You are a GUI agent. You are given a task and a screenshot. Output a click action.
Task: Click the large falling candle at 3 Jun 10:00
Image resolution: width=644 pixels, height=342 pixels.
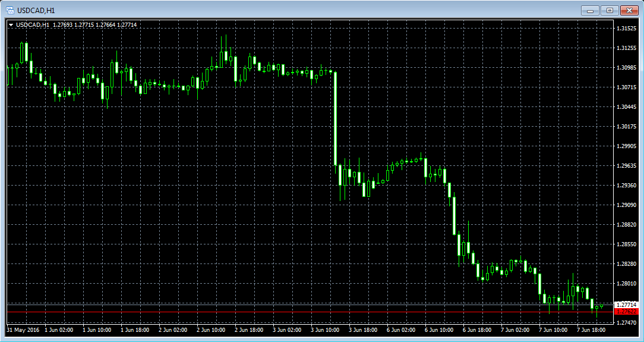pos(336,118)
